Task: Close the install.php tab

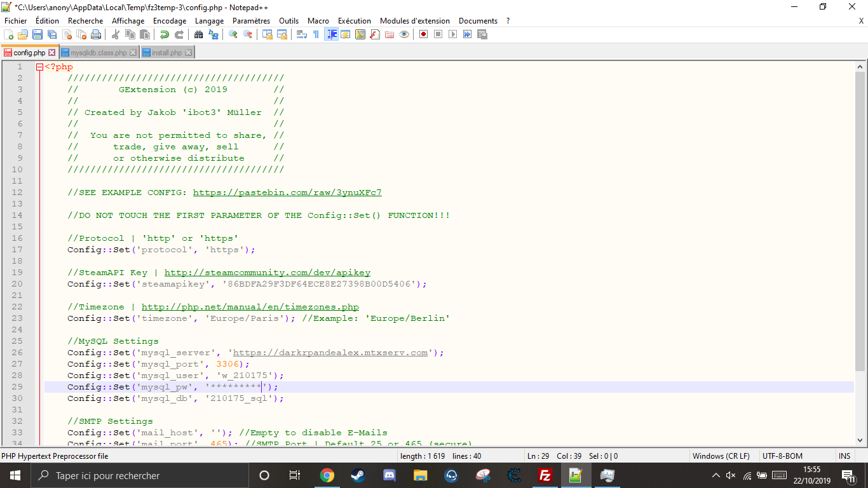Action: [x=188, y=53]
